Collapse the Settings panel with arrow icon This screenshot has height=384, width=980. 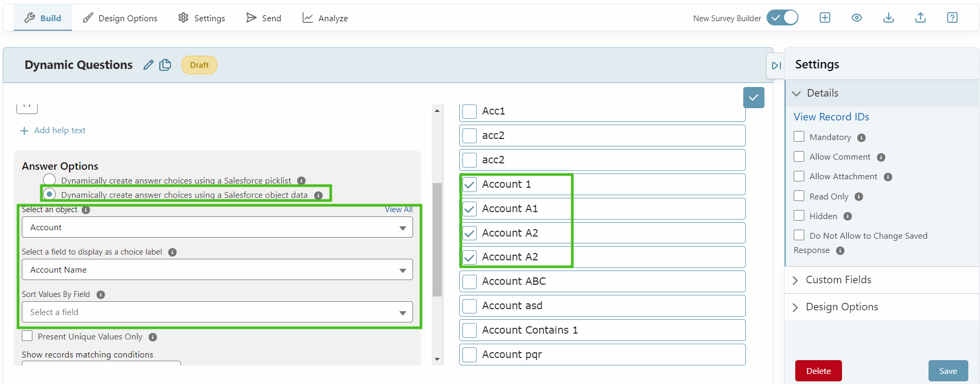pyautogui.click(x=776, y=65)
